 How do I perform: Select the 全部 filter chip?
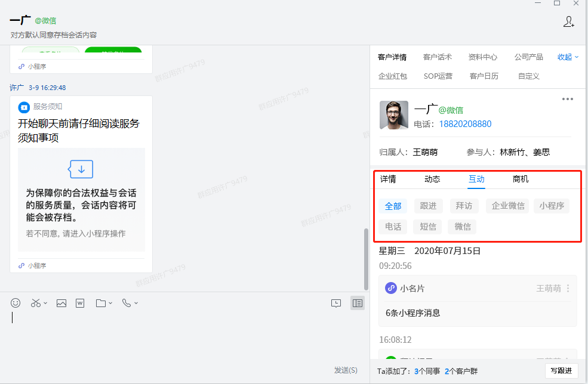pos(393,206)
